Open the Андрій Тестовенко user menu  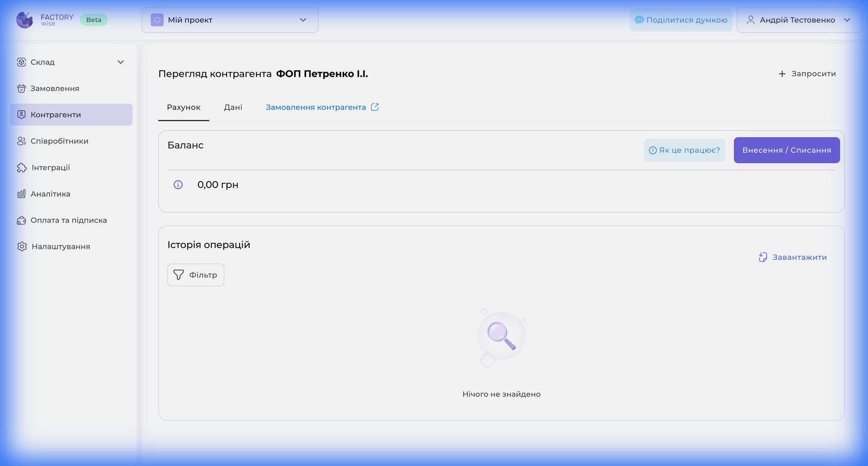799,20
